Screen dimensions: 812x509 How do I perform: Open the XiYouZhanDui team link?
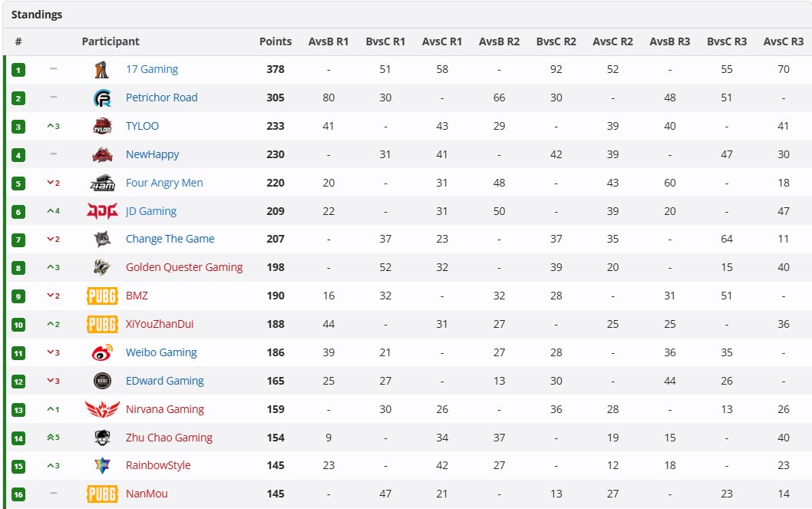point(160,324)
